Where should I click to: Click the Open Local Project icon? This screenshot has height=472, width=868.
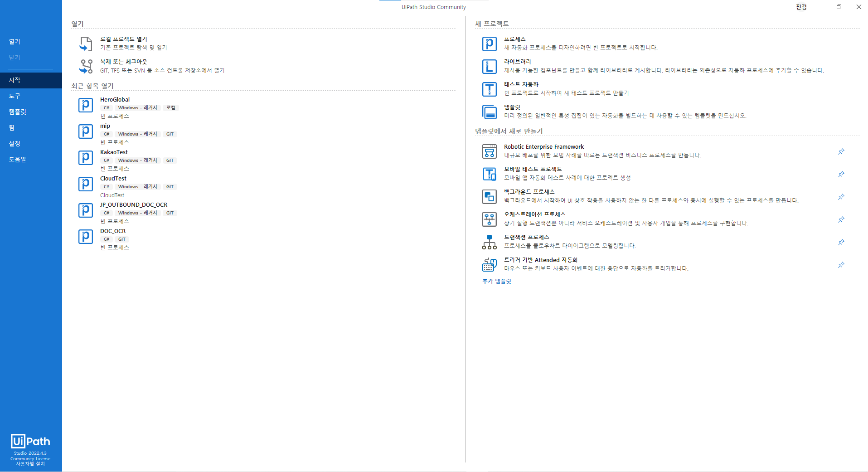[x=86, y=44]
